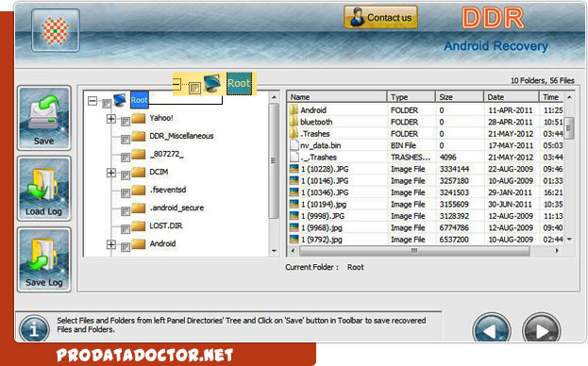Click the bluetooth folder icon in list
The height and width of the screenshot is (366, 588).
pyautogui.click(x=294, y=122)
